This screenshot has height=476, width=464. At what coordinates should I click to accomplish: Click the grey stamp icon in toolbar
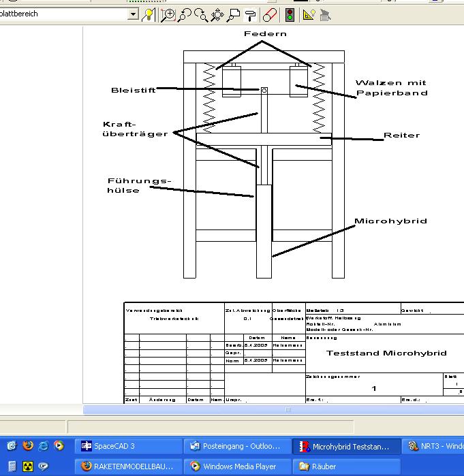(325, 14)
